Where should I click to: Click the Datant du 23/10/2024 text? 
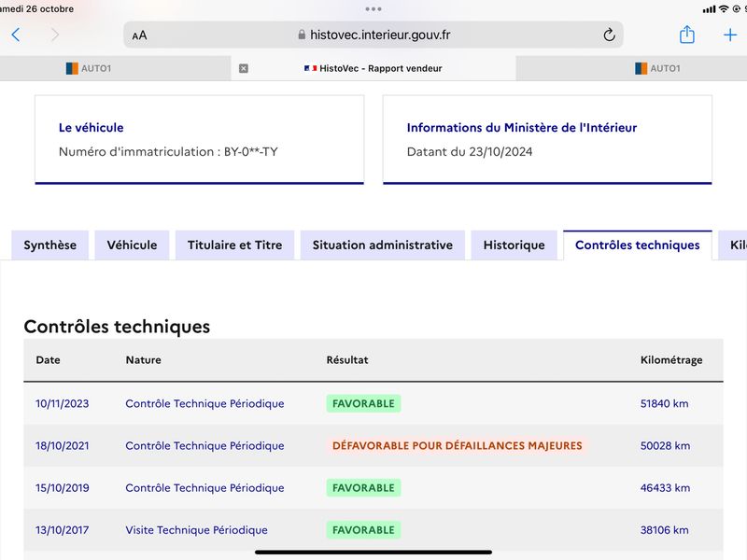click(x=470, y=152)
